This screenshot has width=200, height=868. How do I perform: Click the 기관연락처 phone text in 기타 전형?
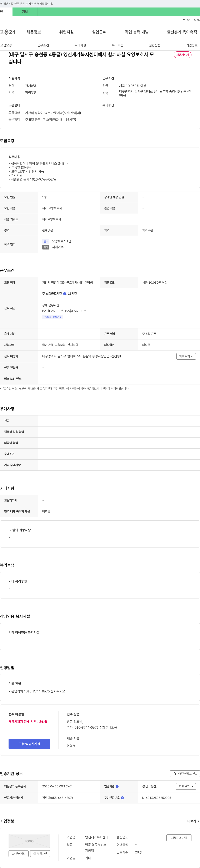(37, 691)
